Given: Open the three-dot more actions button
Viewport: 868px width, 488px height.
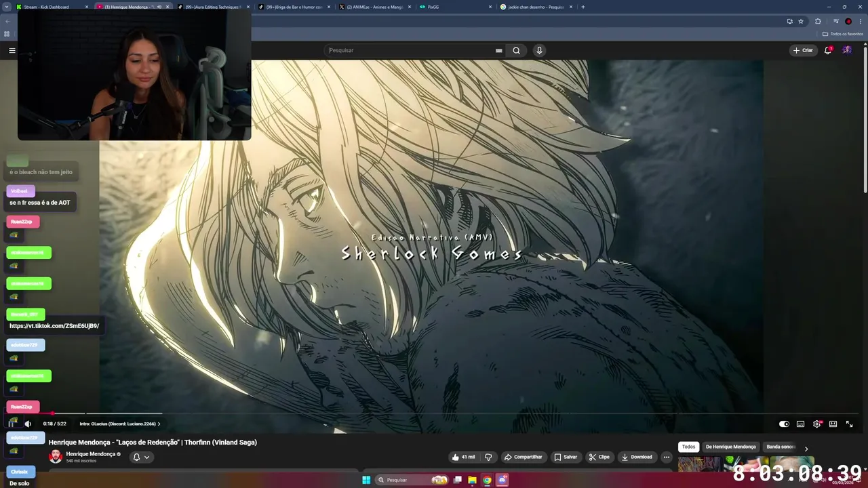Looking at the screenshot, I should pos(666,457).
